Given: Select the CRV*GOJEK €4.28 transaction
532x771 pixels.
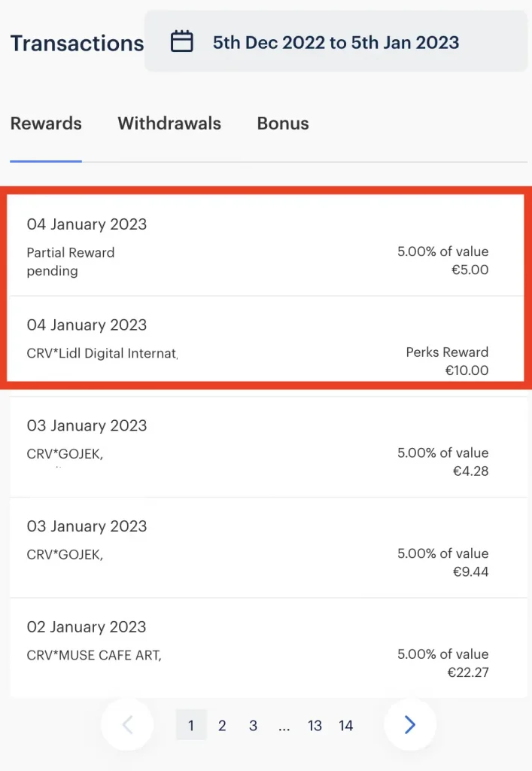Looking at the screenshot, I should coord(265,447).
